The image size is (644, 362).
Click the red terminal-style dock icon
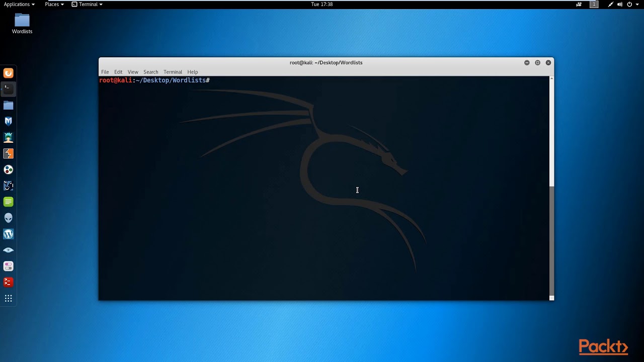[9, 282]
